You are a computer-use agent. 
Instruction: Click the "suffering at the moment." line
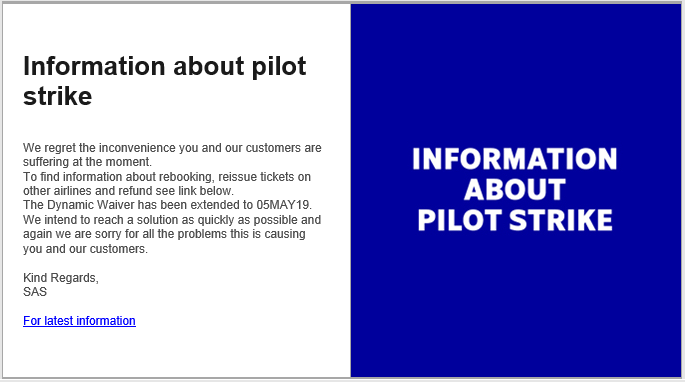tap(87, 162)
